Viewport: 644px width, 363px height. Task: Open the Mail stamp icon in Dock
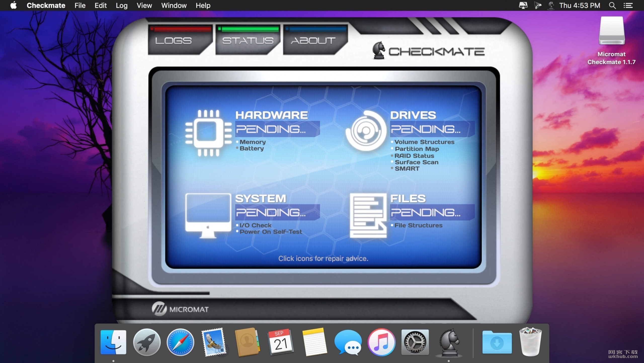point(214,342)
